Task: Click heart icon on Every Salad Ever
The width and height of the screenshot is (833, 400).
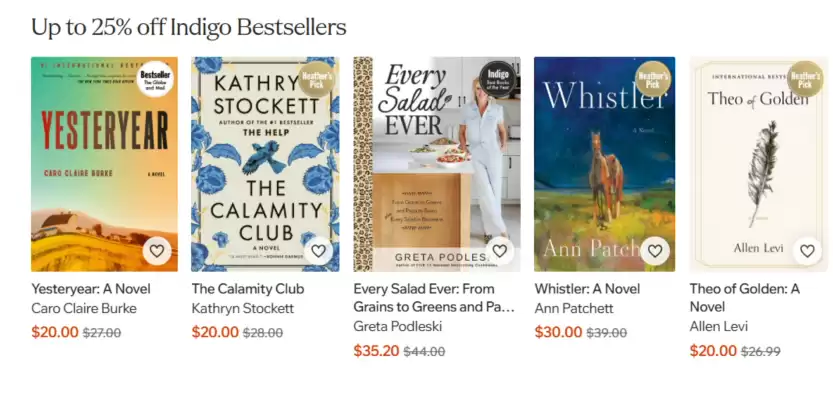Action: (x=499, y=251)
